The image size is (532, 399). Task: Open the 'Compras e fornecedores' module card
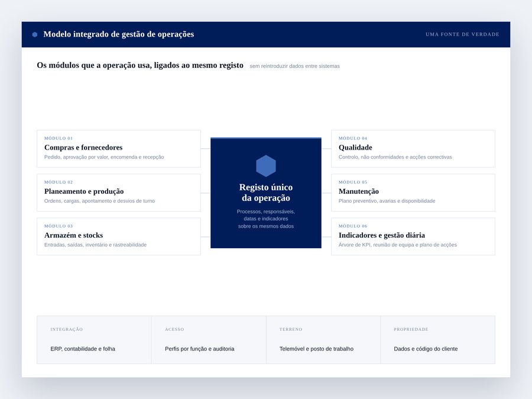[x=119, y=148]
